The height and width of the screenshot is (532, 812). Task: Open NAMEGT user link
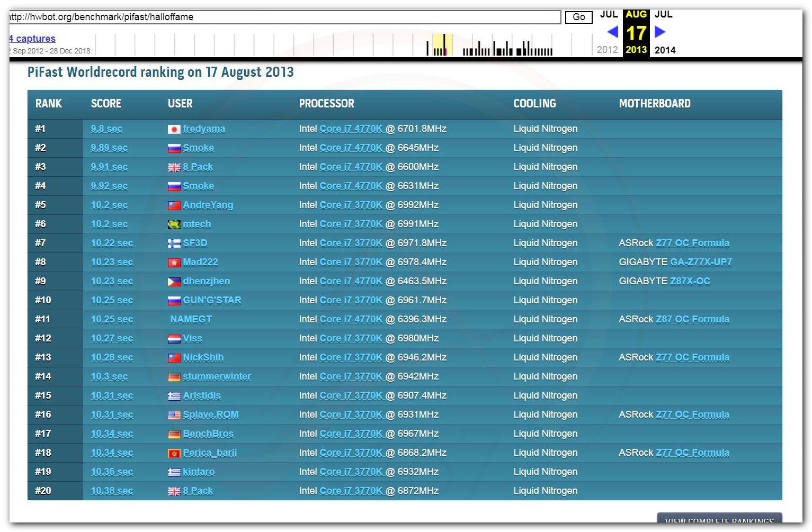(191, 319)
